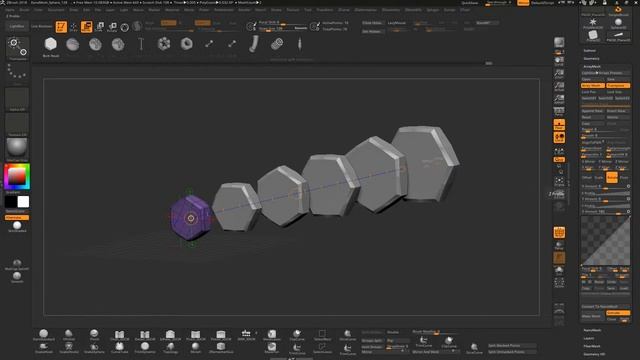Viewport: 640px width, 360px height.
Task: Pick the Bolt Head insert mesh
Action: point(51,44)
